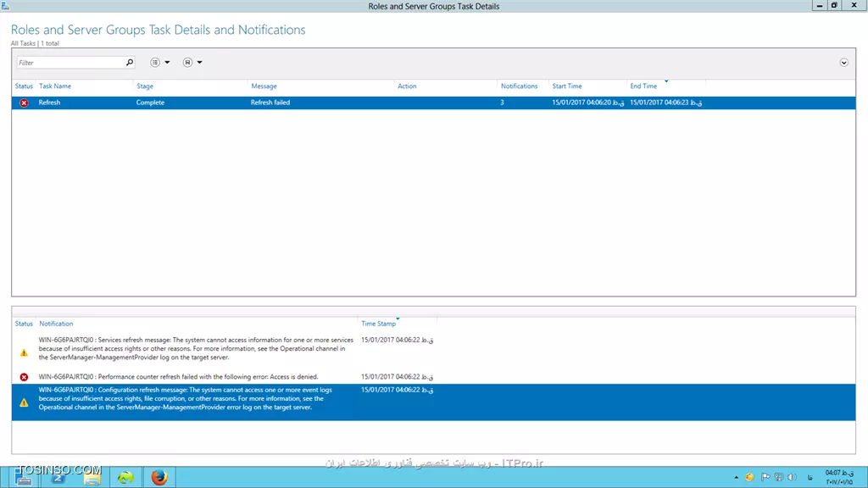The width and height of the screenshot is (868, 488).
Task: Expand the saved queries dropdown arrow
Action: (200, 63)
